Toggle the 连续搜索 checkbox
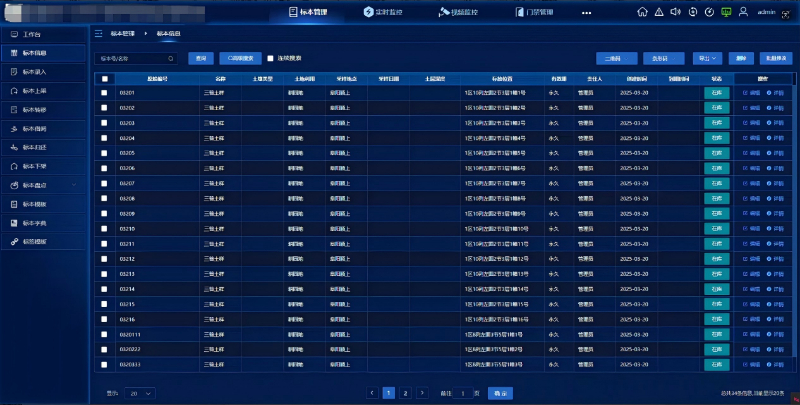 [x=270, y=58]
